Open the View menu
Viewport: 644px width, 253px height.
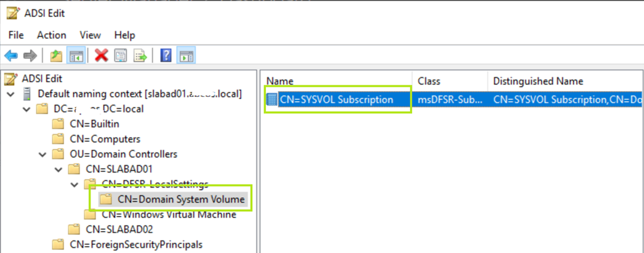pos(90,35)
